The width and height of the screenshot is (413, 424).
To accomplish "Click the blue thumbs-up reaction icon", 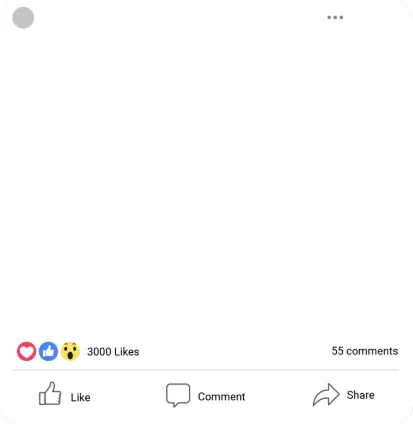I will (48, 351).
